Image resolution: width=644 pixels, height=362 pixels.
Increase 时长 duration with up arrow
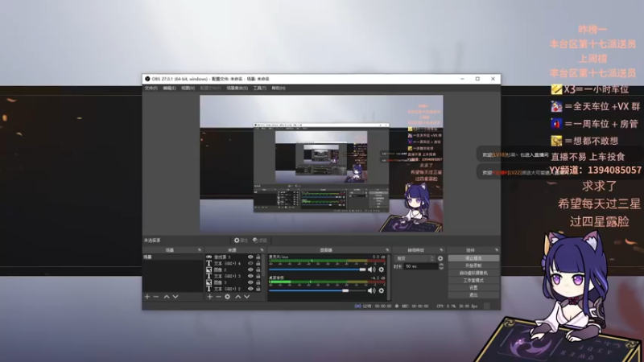(x=441, y=265)
